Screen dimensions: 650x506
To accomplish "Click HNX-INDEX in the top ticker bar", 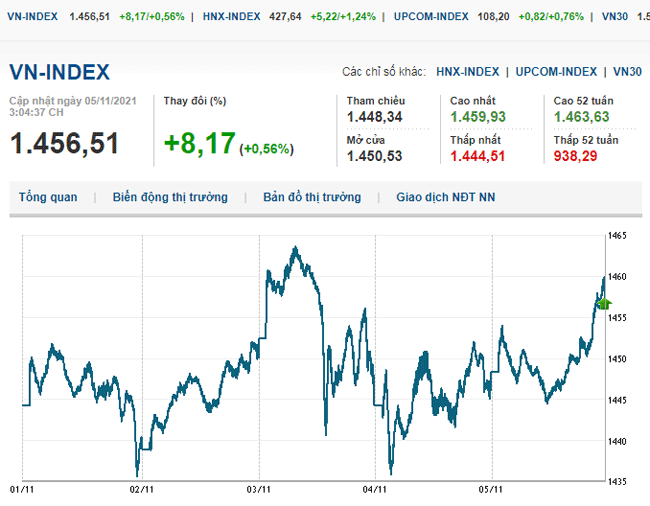I will pyautogui.click(x=232, y=17).
